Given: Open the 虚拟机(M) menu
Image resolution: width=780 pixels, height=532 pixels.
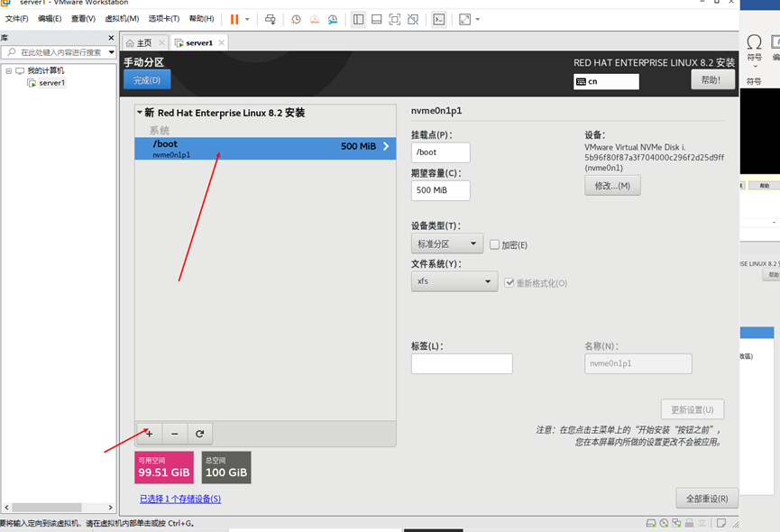Looking at the screenshot, I should [x=122, y=19].
